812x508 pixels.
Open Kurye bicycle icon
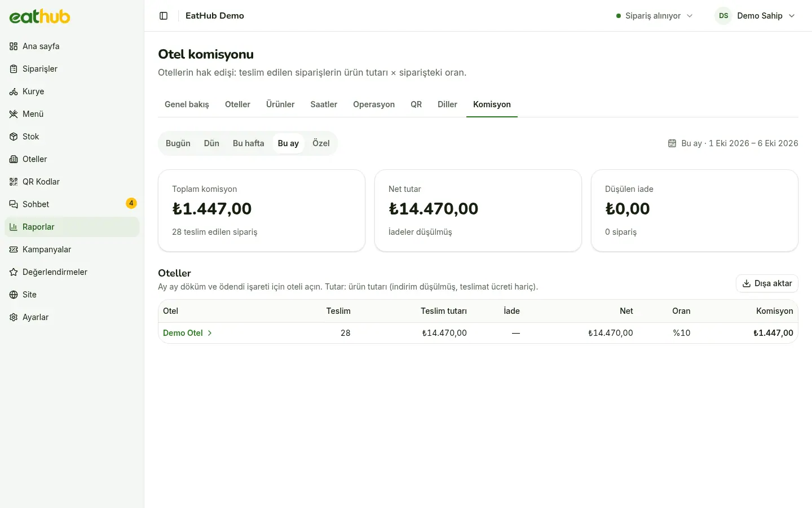(x=14, y=91)
